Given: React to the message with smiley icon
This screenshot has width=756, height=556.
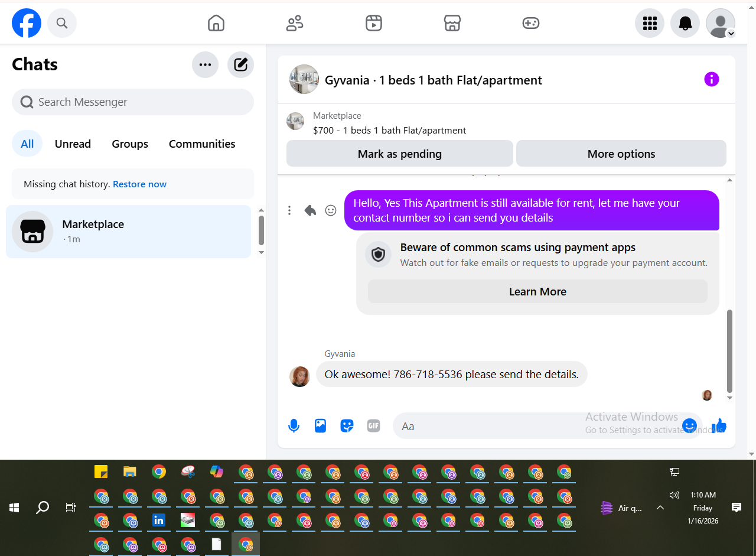Looking at the screenshot, I should click(331, 210).
